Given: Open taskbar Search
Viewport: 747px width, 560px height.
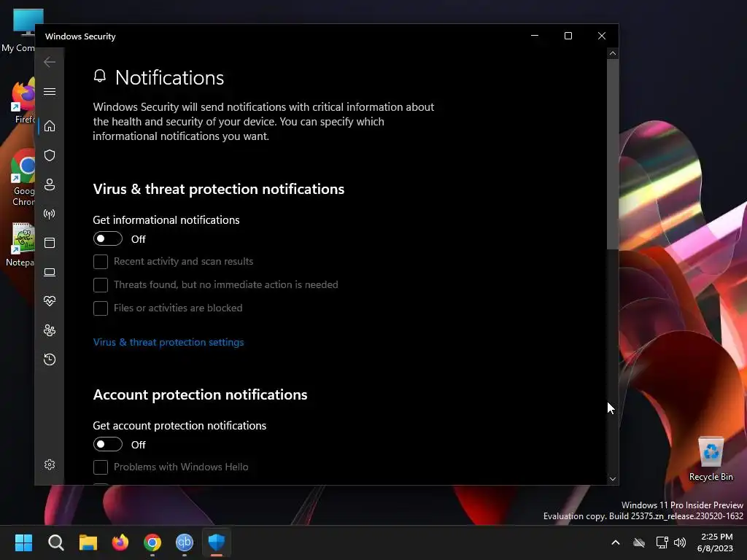Looking at the screenshot, I should tap(55, 542).
